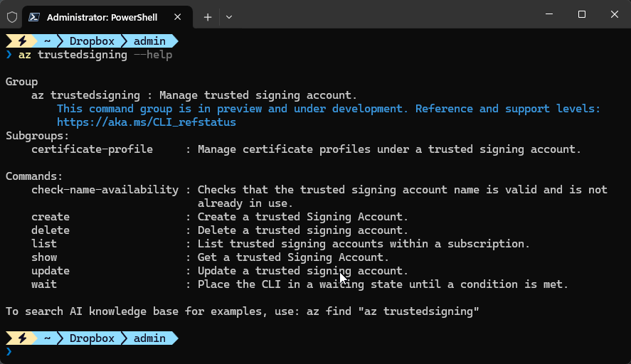
Task: Click the administrator shield icon in title bar
Action: coord(11,16)
